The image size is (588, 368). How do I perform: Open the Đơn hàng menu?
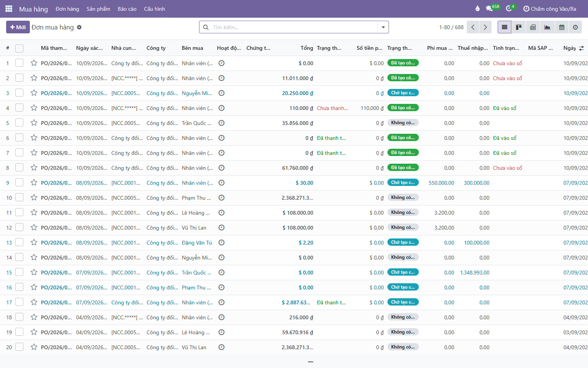pos(67,9)
